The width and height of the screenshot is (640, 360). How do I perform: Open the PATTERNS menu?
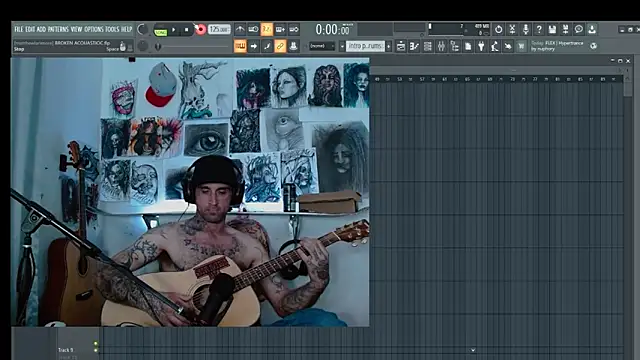pyautogui.click(x=58, y=29)
